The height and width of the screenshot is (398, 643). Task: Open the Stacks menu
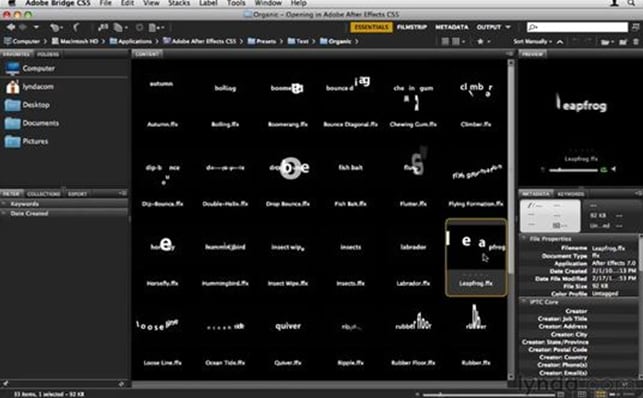point(179,3)
